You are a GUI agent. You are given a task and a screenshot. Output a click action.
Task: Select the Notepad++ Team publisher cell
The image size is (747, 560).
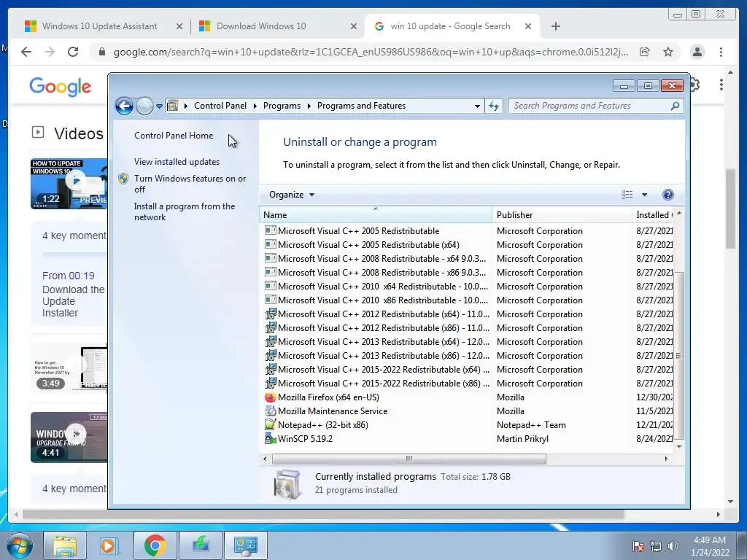point(531,425)
